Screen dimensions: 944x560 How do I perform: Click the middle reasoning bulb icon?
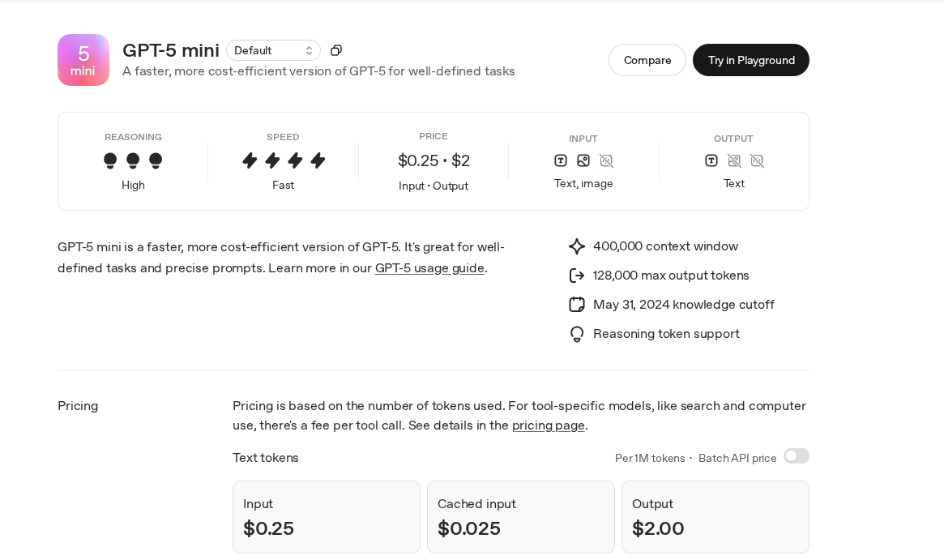tap(133, 160)
